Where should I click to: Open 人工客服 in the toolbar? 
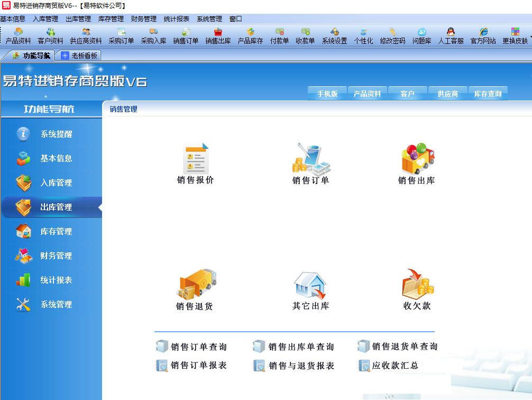[x=451, y=36]
